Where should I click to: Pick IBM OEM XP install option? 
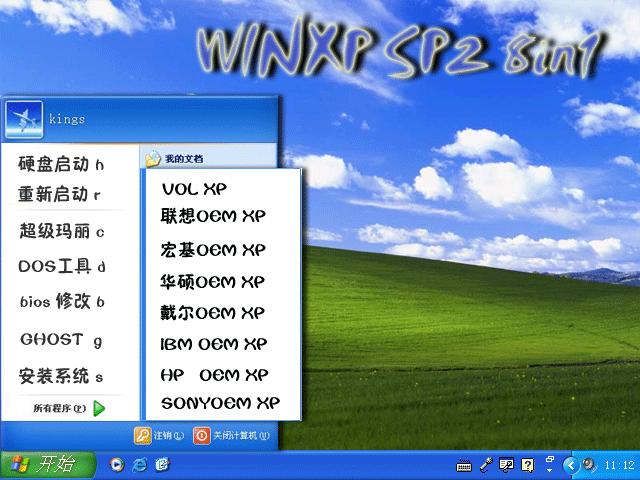pyautogui.click(x=214, y=344)
